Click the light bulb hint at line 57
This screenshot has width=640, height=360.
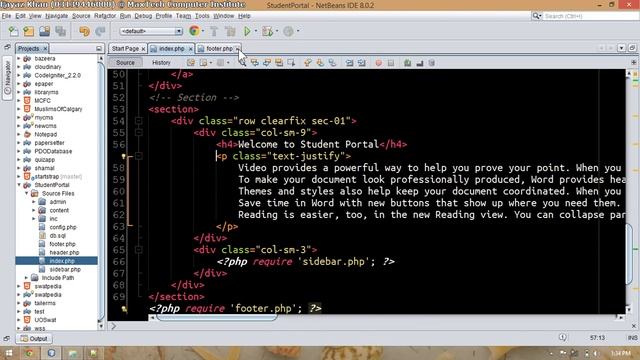pos(123,156)
